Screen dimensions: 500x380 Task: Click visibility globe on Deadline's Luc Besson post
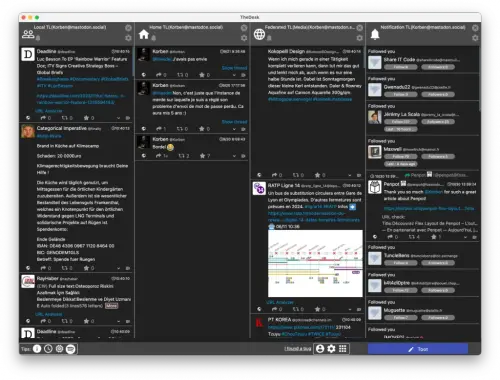[x=28, y=118]
